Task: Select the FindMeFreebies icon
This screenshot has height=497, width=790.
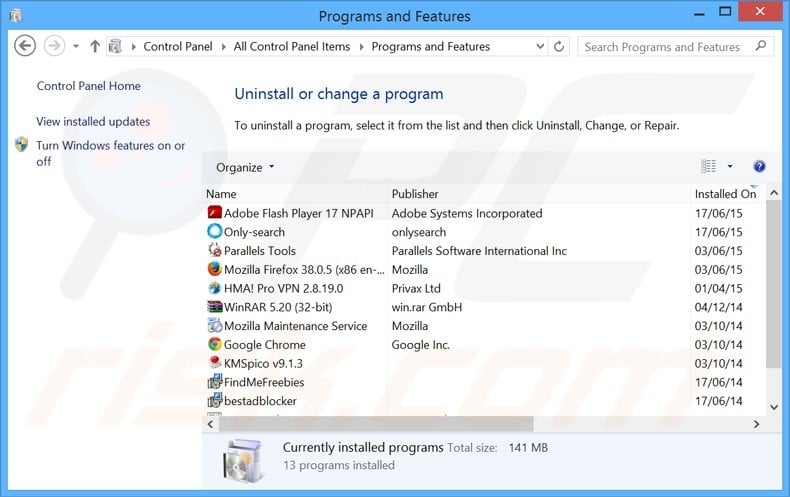Action: click(215, 381)
